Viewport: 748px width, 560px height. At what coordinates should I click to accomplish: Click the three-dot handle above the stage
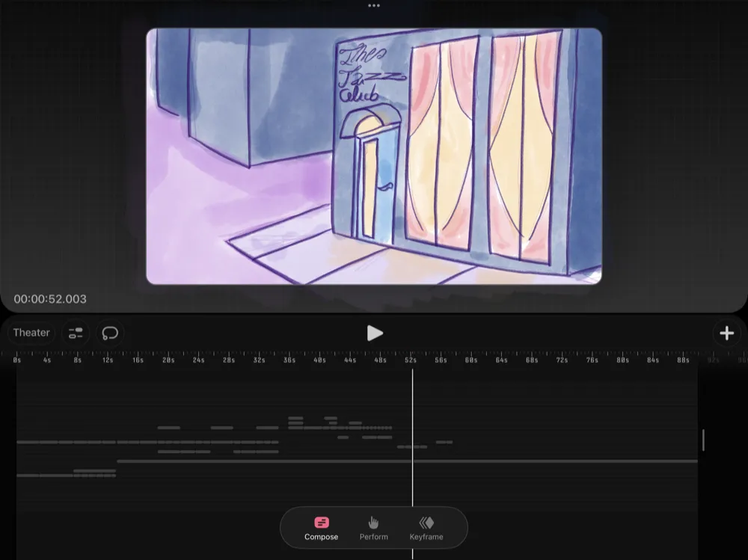374,6
